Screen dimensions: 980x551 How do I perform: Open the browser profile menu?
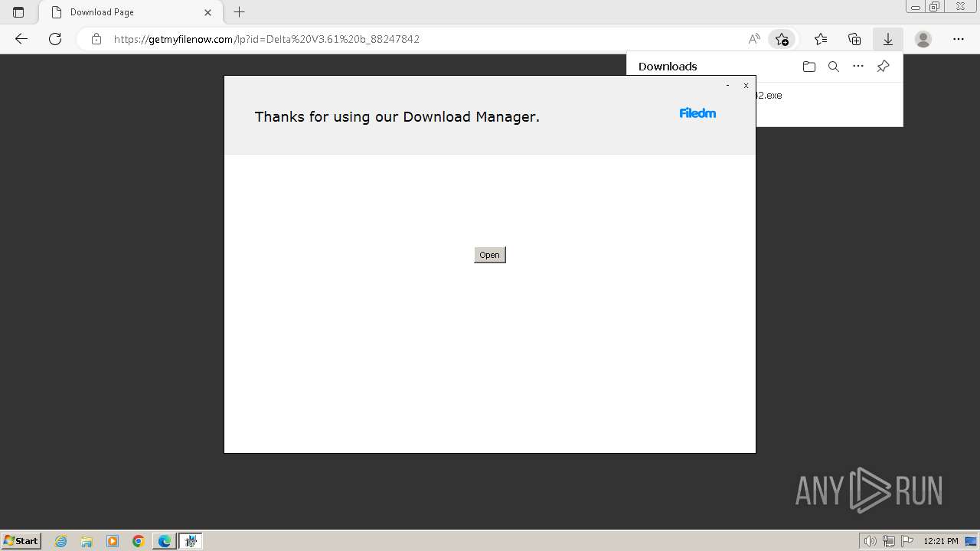click(x=923, y=39)
